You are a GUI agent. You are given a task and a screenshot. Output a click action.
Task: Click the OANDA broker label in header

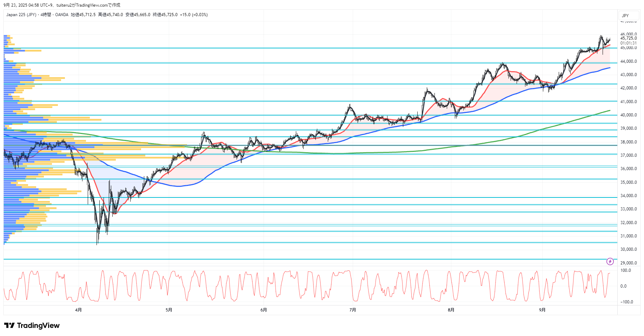[x=62, y=15]
